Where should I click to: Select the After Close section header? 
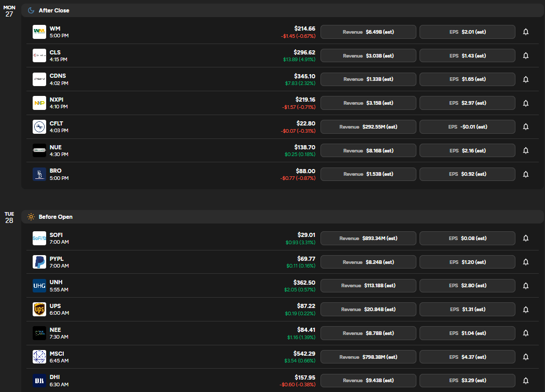pyautogui.click(x=282, y=10)
